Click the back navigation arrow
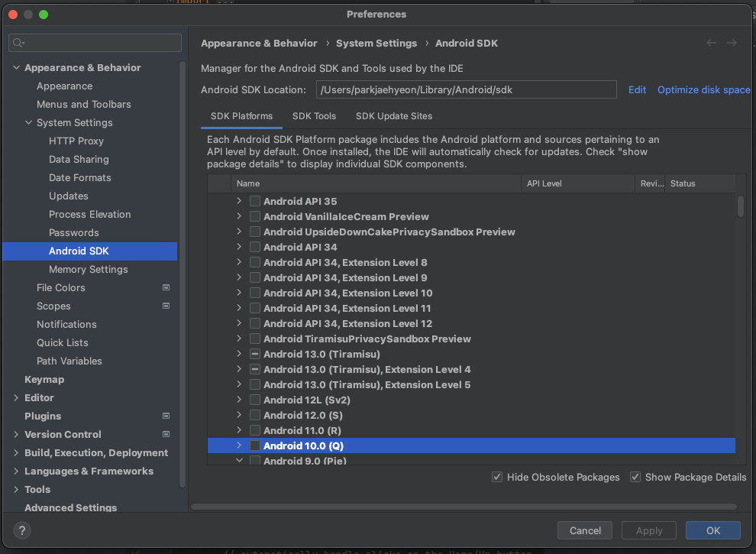This screenshot has height=554, width=756. click(712, 43)
